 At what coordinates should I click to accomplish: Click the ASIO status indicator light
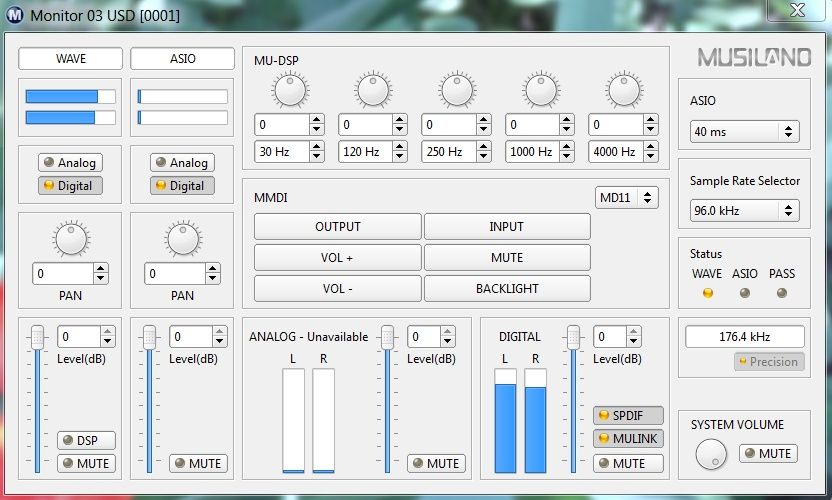point(744,293)
